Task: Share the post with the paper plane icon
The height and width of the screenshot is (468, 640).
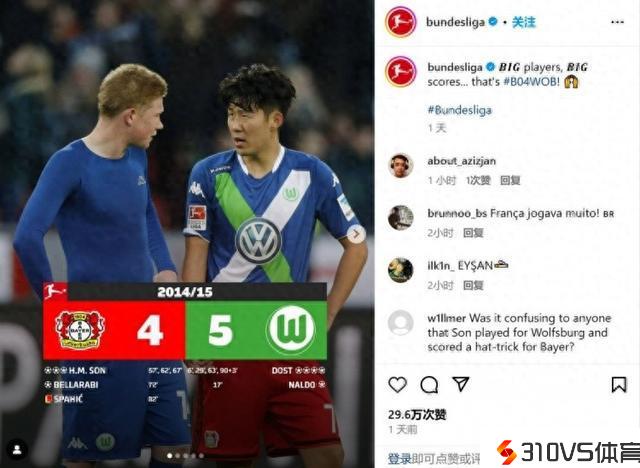Action: click(461, 384)
